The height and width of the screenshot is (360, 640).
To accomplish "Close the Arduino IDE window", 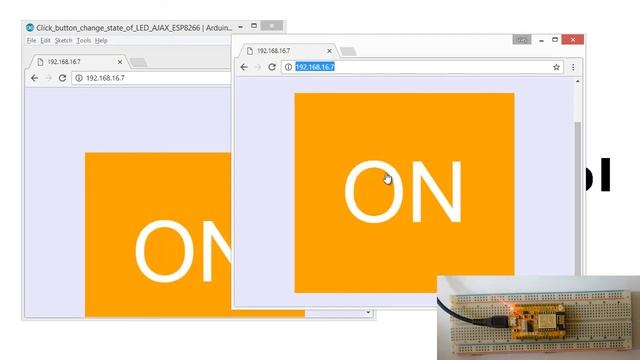I will coord(272,26).
